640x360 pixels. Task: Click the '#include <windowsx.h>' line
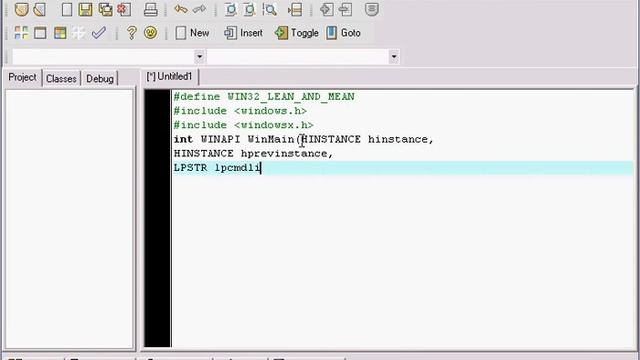click(x=244, y=125)
